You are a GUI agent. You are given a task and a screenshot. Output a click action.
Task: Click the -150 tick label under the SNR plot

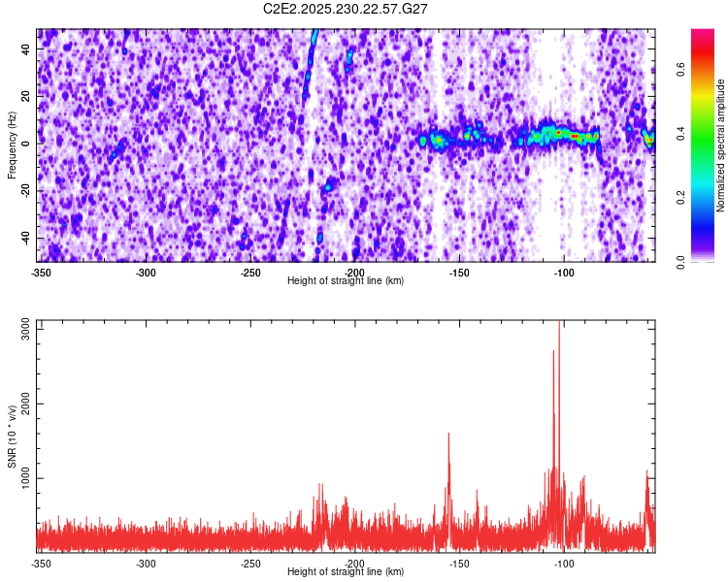tap(459, 564)
